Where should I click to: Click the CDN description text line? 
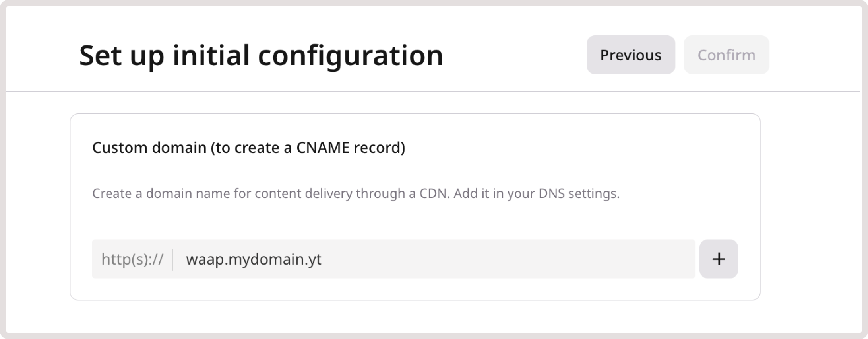click(356, 194)
